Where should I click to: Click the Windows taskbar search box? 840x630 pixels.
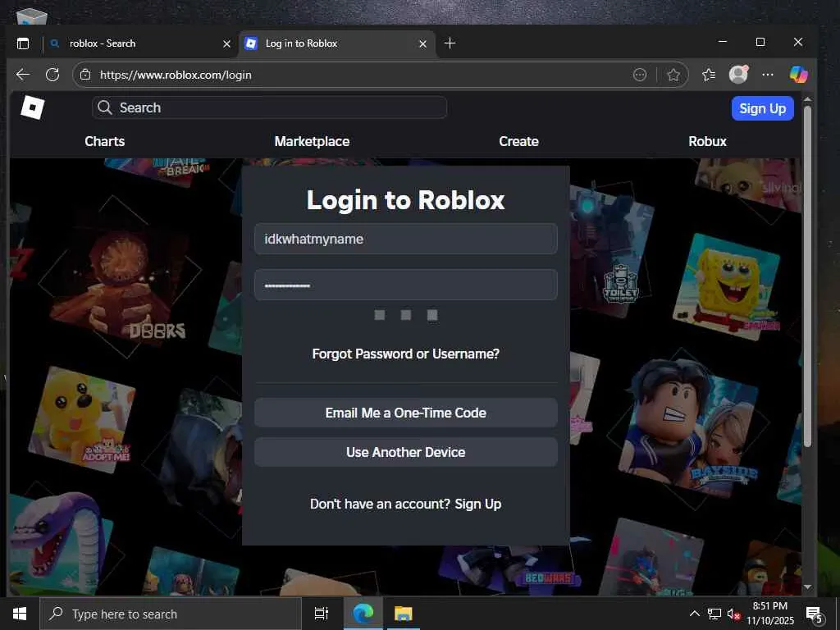[x=171, y=614]
